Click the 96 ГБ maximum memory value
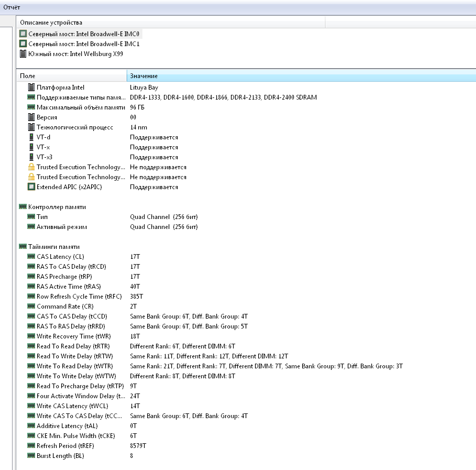The image size is (476, 470). pyautogui.click(x=137, y=107)
